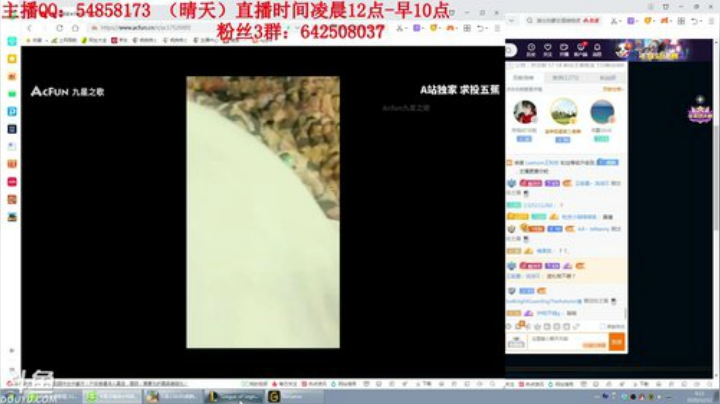720x404 pixels.
Task: Click the teal icon at top of browser sidebar
Action: click(12, 41)
